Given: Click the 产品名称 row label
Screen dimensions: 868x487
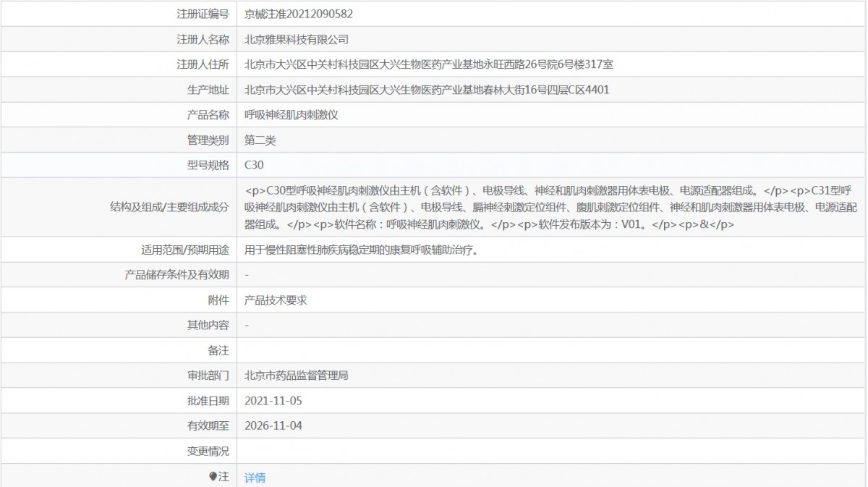Looking at the screenshot, I should click(x=208, y=114).
